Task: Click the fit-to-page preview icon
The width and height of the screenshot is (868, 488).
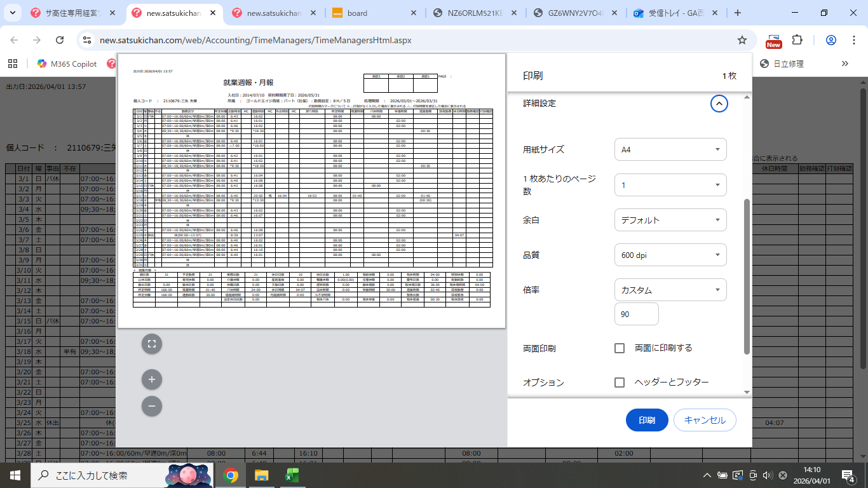Action: pos(151,344)
